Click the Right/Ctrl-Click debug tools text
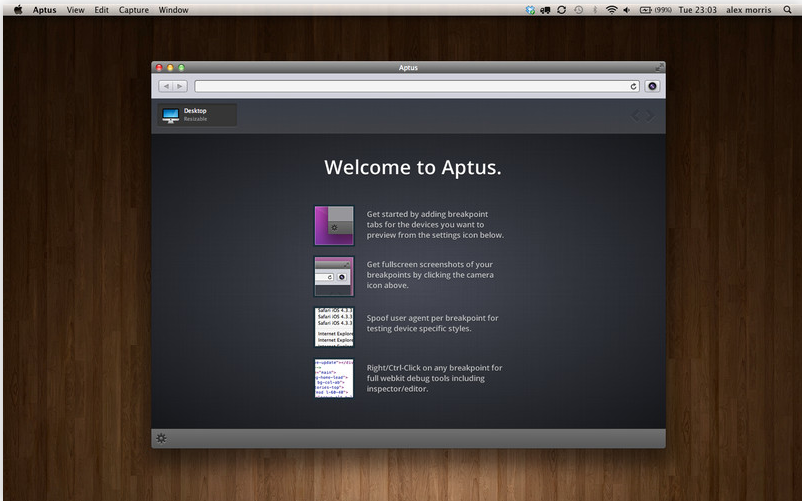 (x=434, y=378)
